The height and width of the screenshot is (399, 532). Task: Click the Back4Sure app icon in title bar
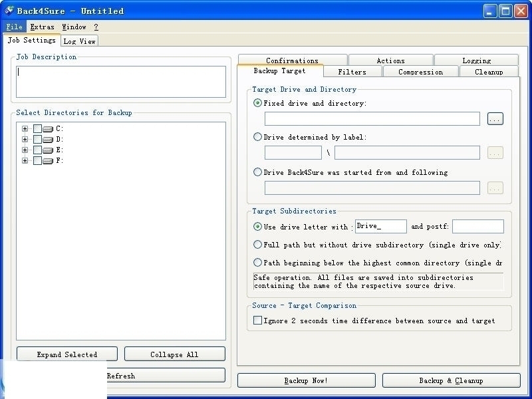(9, 11)
